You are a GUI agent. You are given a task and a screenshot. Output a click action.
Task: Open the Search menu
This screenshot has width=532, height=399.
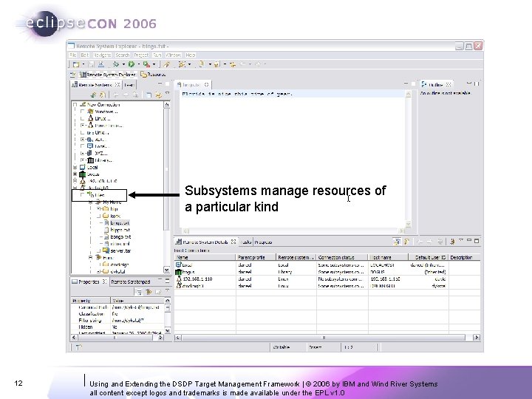pos(122,55)
